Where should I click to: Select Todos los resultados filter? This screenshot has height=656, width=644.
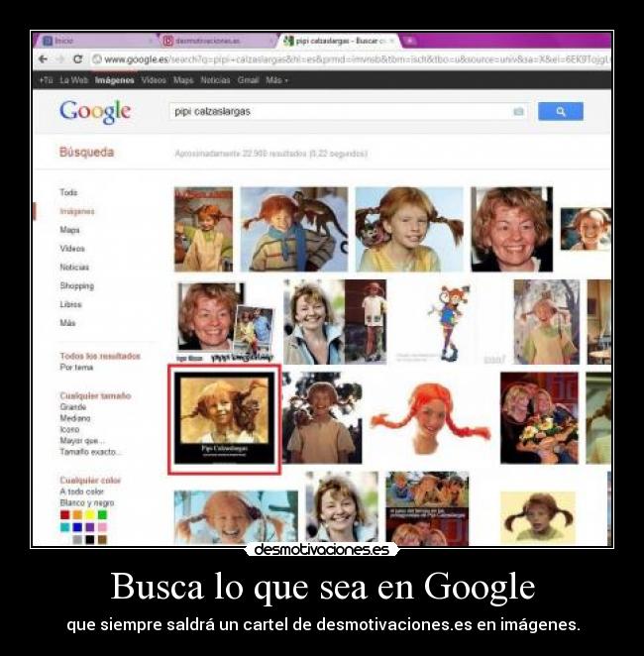tap(100, 356)
